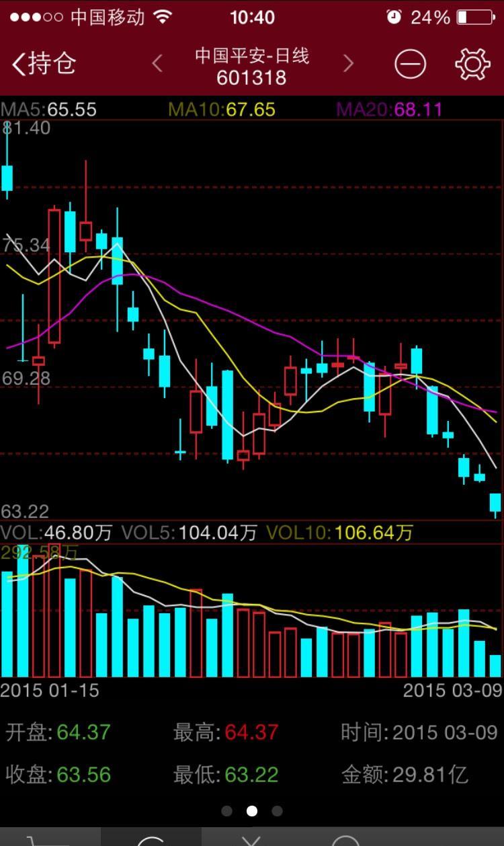
Task: Tap the 10:40 status bar clock
Action: 252,17
